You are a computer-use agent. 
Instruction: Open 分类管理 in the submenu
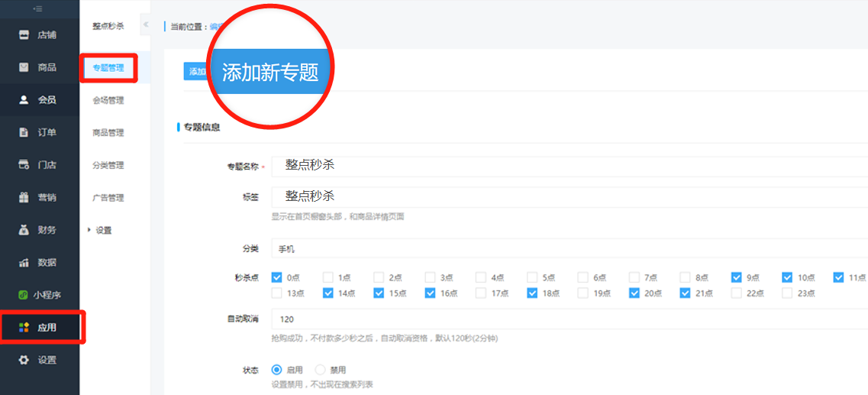(x=108, y=165)
